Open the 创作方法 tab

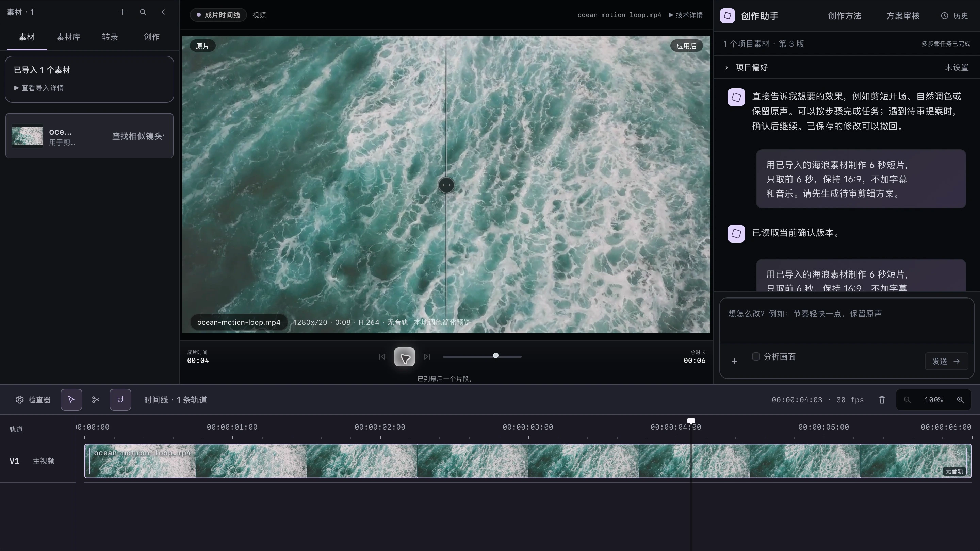(845, 16)
